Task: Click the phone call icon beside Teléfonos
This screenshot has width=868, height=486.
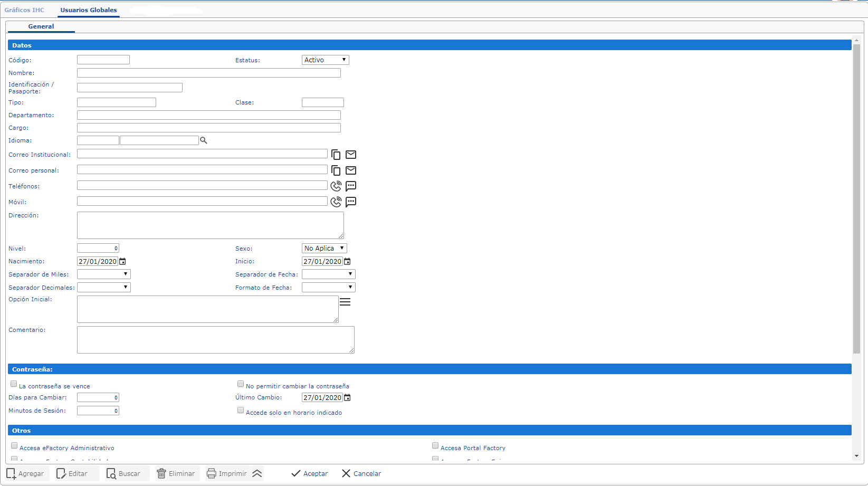Action: pos(336,186)
